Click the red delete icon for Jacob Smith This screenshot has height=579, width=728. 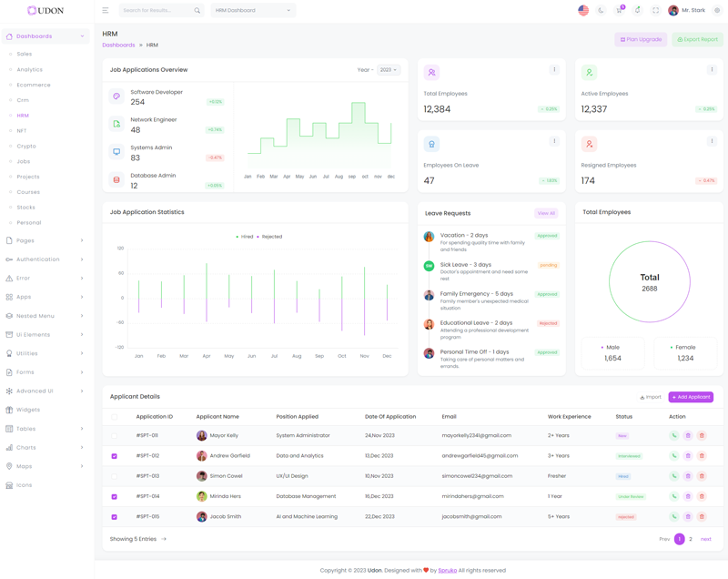702,517
